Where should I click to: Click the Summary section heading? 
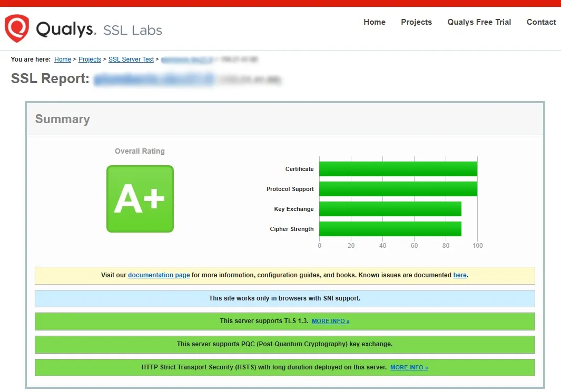[63, 119]
